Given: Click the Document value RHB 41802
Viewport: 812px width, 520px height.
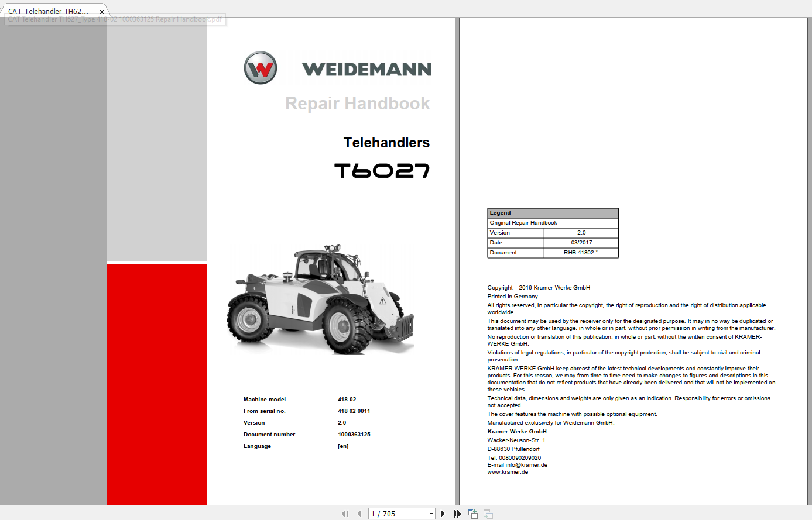Looking at the screenshot, I should click(x=581, y=253).
